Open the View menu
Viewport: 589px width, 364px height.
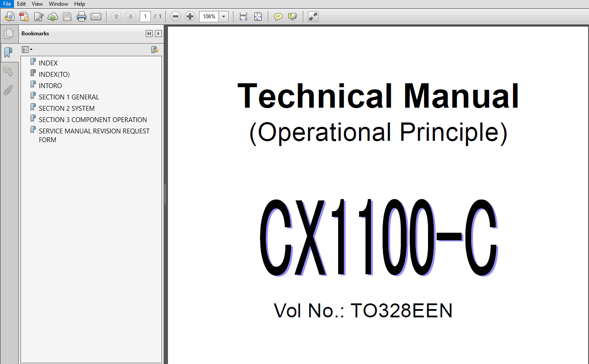pos(38,4)
